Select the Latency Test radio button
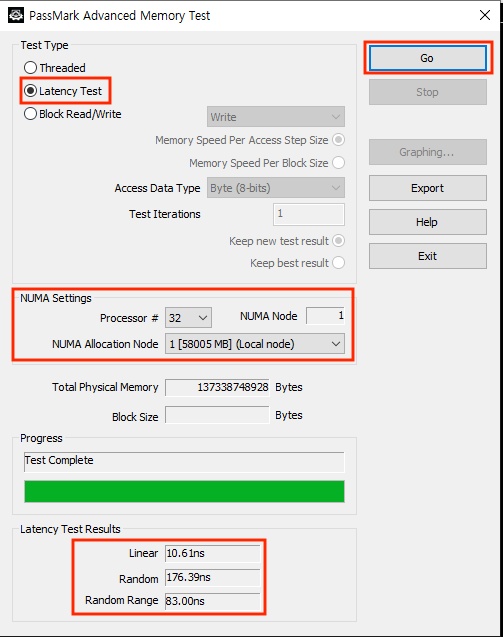This screenshot has width=503, height=637. [63, 91]
